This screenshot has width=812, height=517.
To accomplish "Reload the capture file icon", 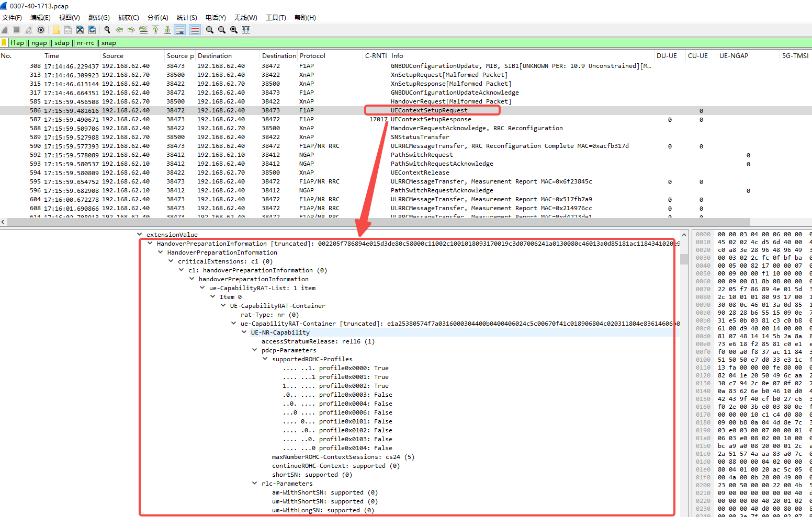I will tap(92, 30).
